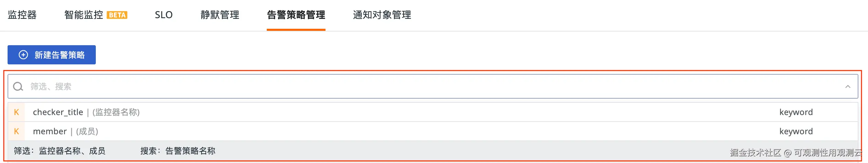Focus the 筛选、搜索 input field
The width and height of the screenshot is (868, 163).
(x=412, y=86)
